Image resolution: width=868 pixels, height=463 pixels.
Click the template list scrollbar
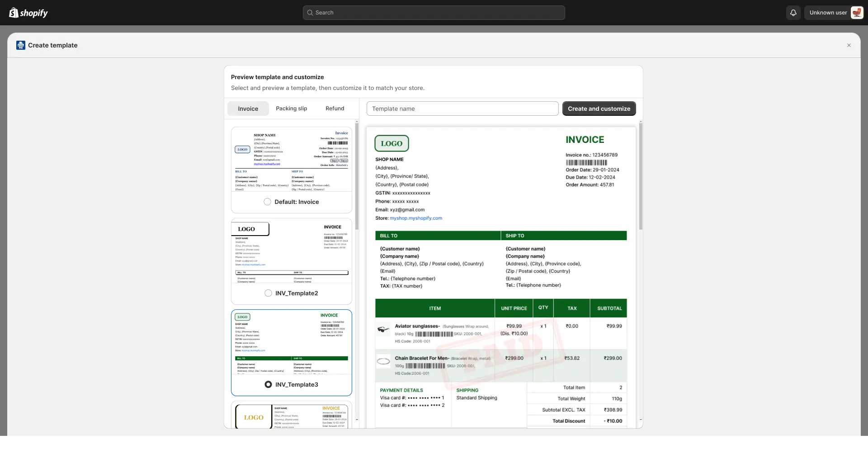(x=357, y=176)
